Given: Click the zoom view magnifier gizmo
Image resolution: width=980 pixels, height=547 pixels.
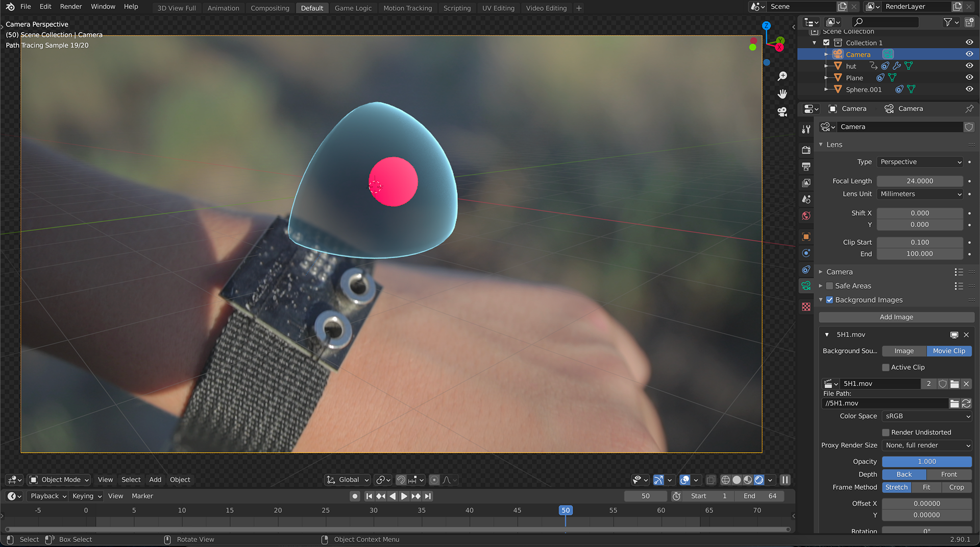Looking at the screenshot, I should pyautogui.click(x=782, y=76).
